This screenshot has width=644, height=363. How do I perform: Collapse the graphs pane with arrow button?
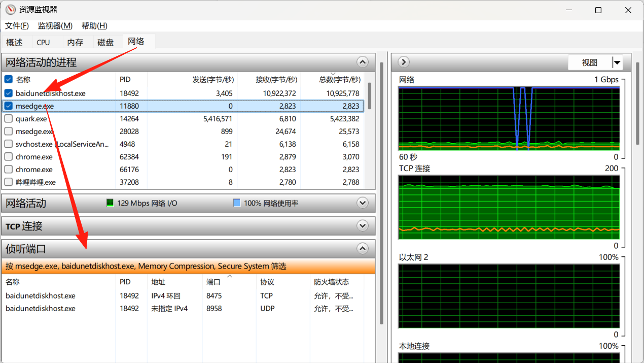(x=404, y=62)
